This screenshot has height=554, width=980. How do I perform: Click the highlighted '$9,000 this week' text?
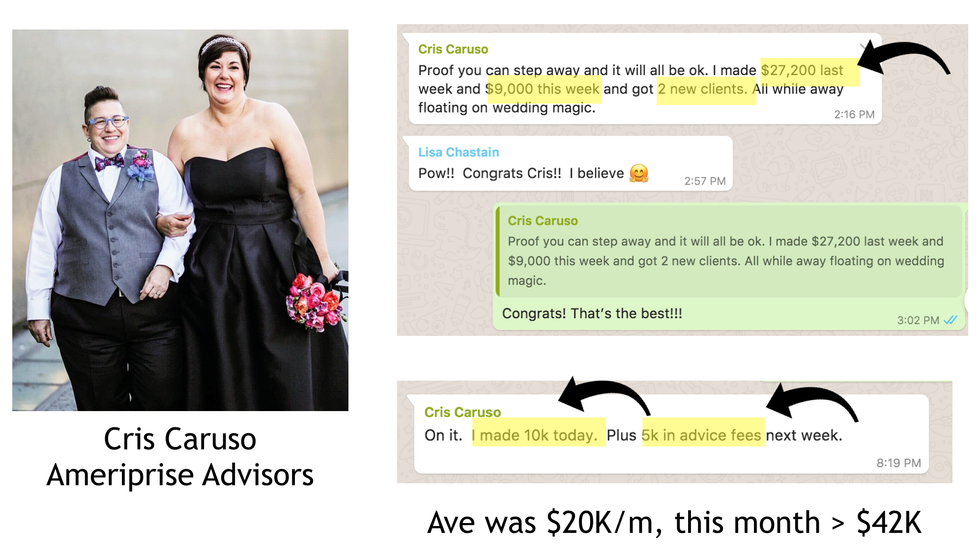[x=544, y=89]
